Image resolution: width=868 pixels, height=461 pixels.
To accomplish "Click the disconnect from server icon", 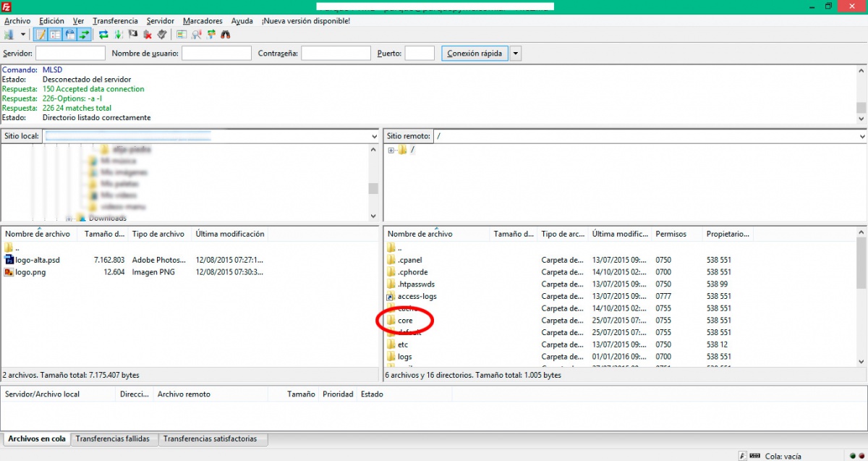I will 148,34.
